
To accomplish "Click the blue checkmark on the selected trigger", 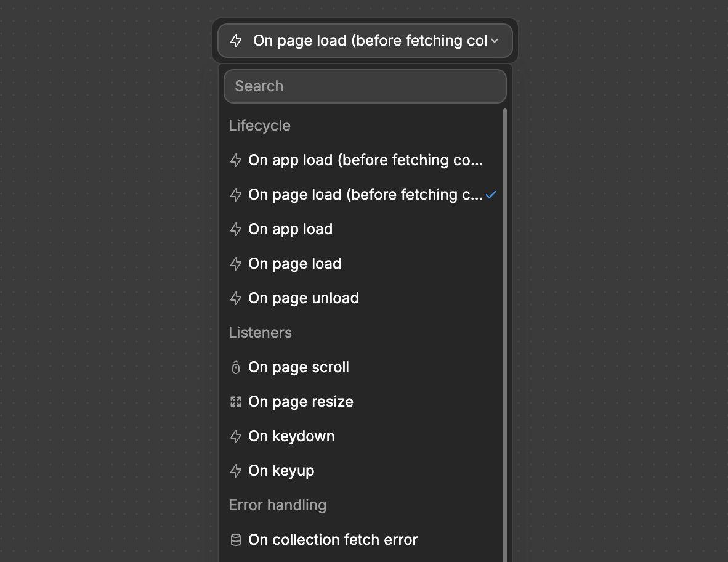I will point(491,194).
